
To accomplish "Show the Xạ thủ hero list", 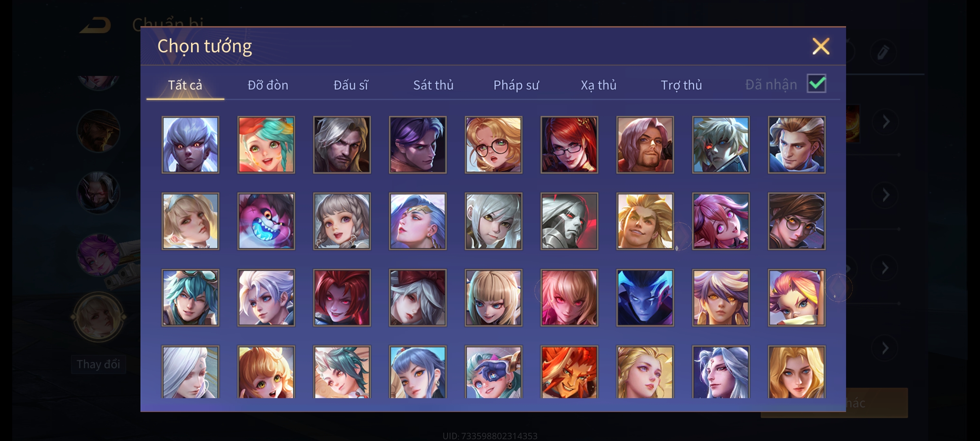I will pyautogui.click(x=599, y=85).
